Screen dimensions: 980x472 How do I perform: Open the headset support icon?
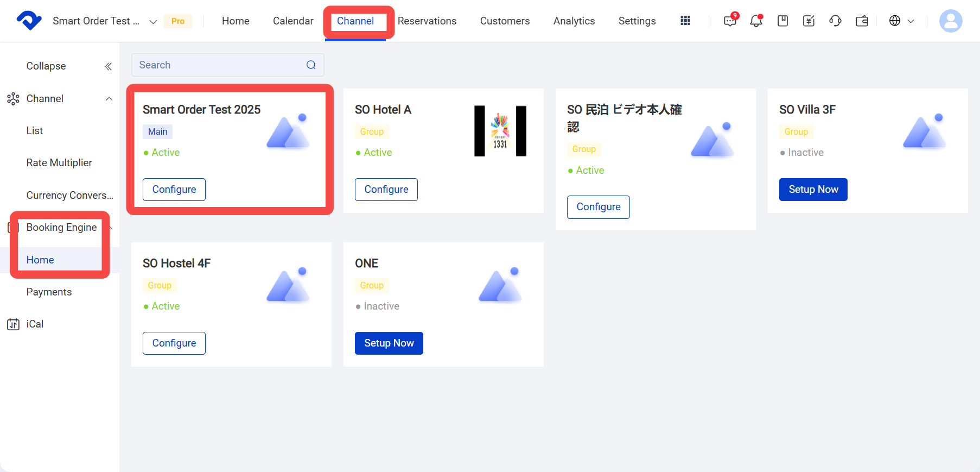pos(836,21)
